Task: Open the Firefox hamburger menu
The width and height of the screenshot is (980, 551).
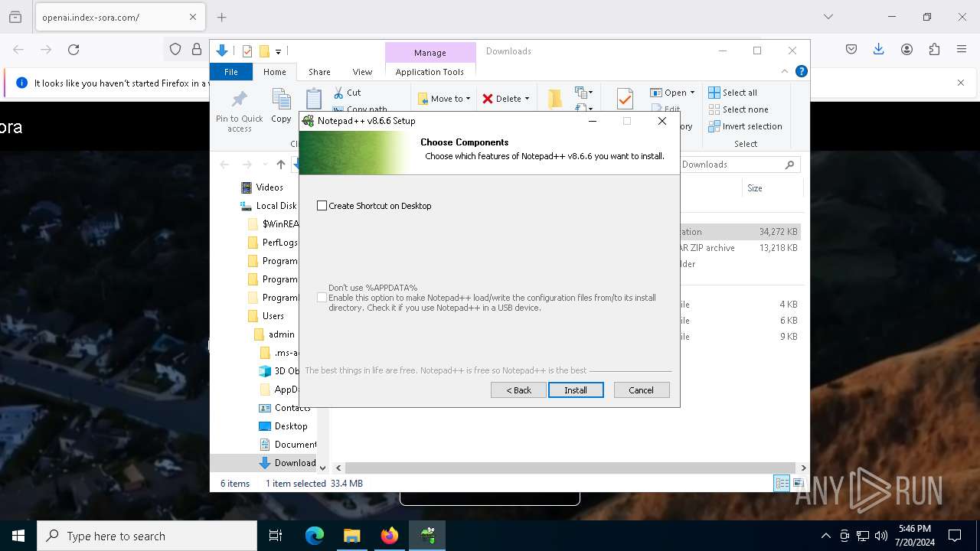Action: (962, 50)
